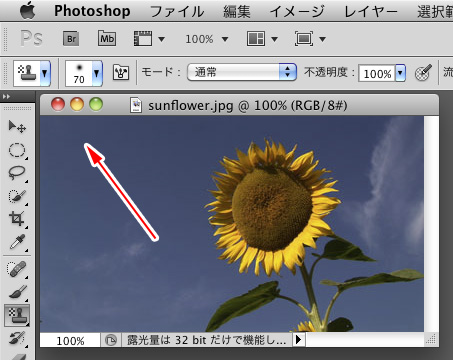This screenshot has height=360, width=453.
Task: Click the sunflower.jpg document title icon
Action: click(136, 106)
